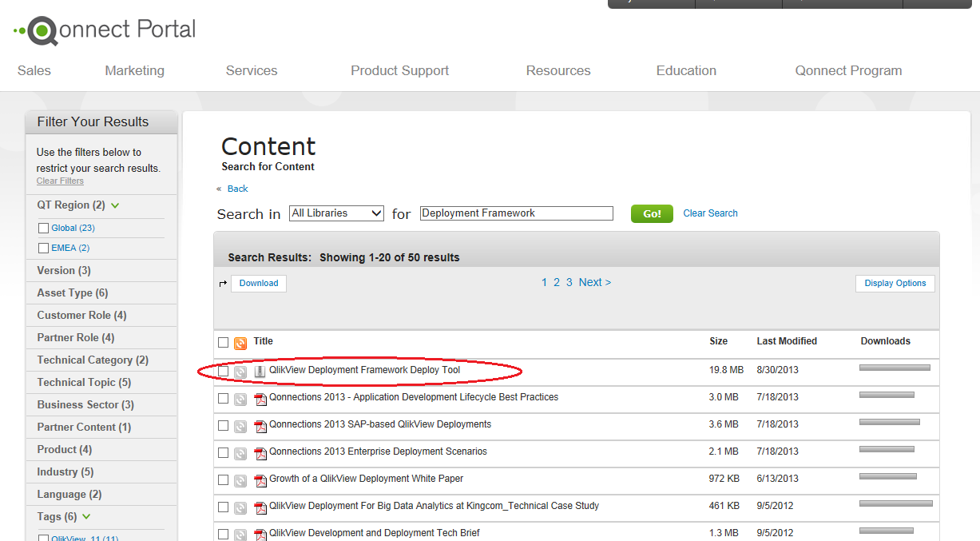
Task: Click the downloads bar for Kingcom Case Study
Action: tap(895, 503)
